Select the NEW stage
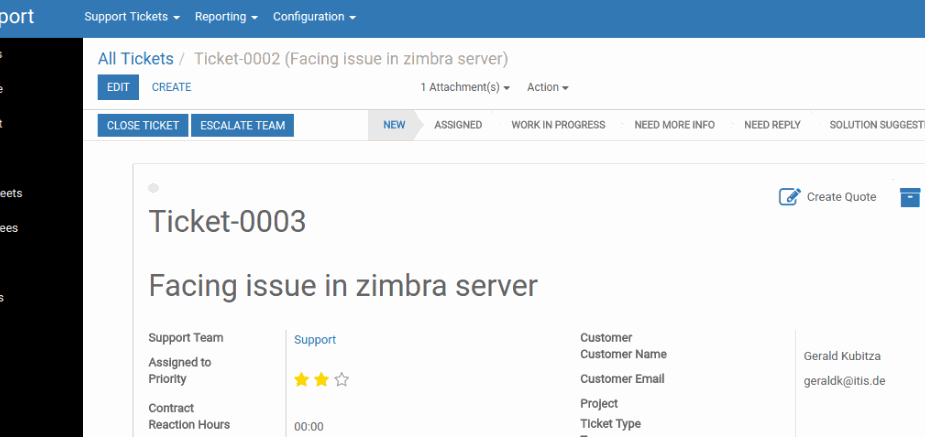925x437 pixels. tap(394, 125)
